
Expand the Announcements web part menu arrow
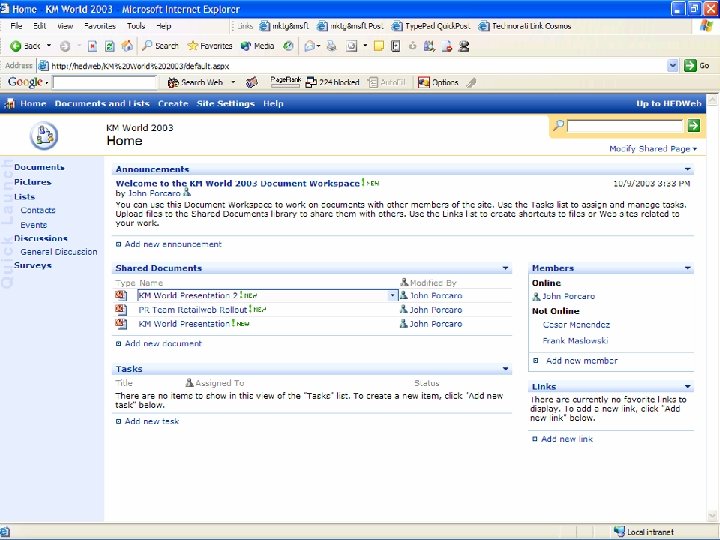687,169
